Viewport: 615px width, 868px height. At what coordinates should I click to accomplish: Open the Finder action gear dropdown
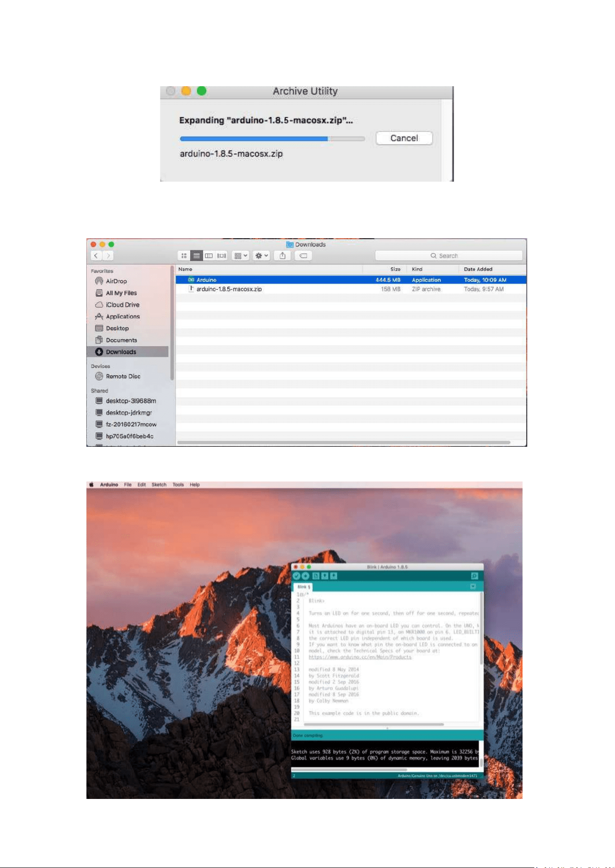point(262,256)
